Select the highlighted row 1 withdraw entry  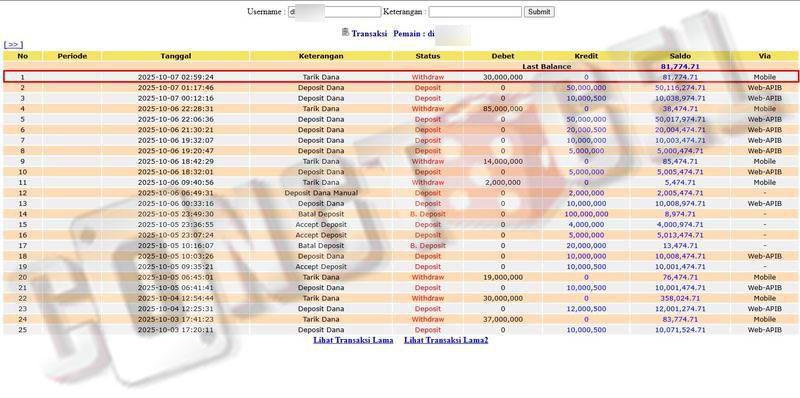(401, 77)
